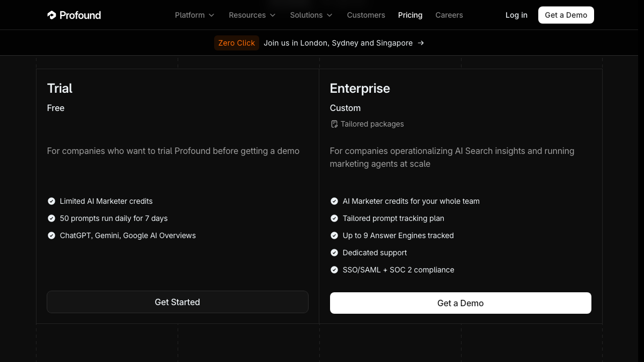Open the Careers page
Screen dimensions: 644x362
point(449,15)
